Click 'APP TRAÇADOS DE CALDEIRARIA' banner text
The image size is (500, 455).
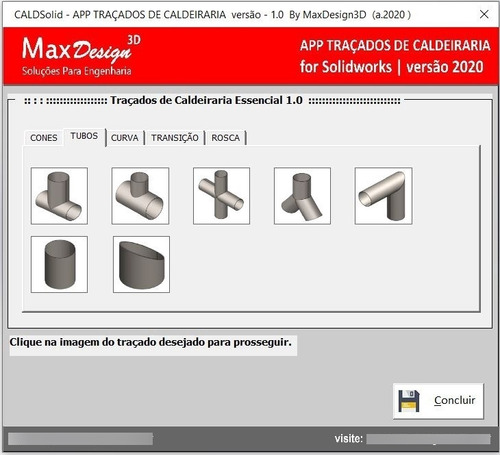(395, 45)
